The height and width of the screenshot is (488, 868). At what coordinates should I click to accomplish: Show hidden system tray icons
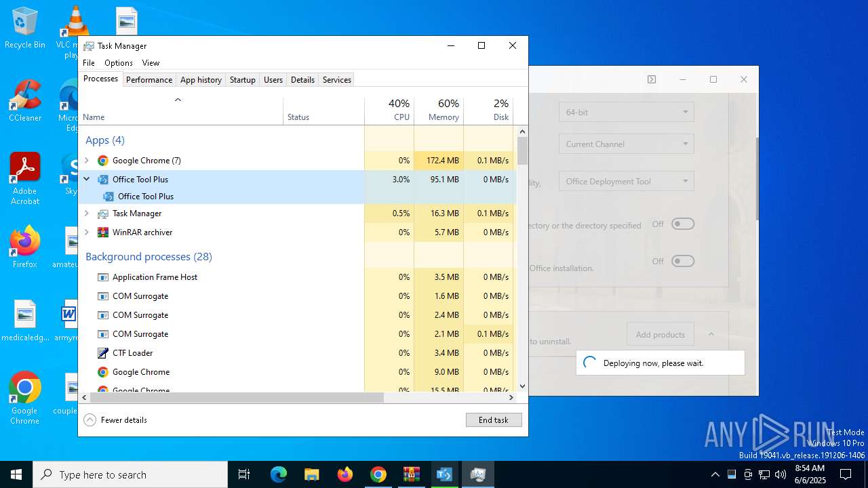pos(715,474)
